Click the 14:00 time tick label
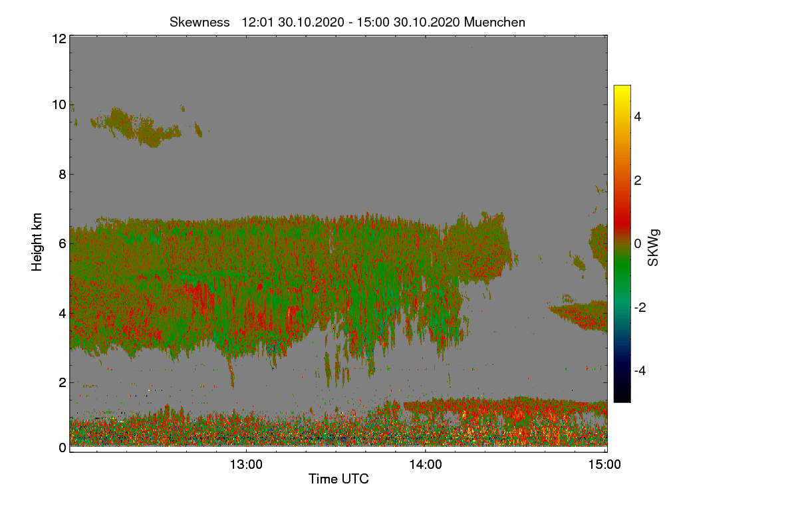Screen dimensions: 798x532 point(425,465)
